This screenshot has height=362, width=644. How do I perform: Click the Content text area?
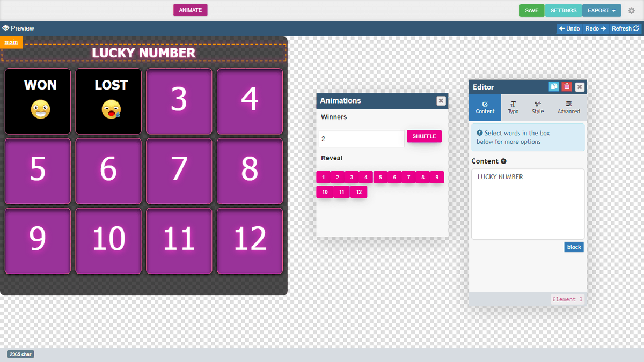pos(528,204)
